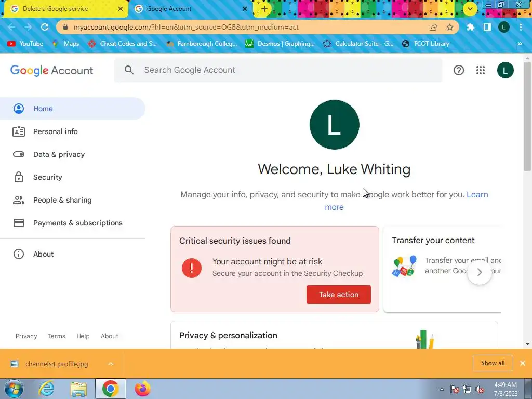The image size is (532, 399).
Task: Click the search magnifier icon
Action: tap(129, 70)
